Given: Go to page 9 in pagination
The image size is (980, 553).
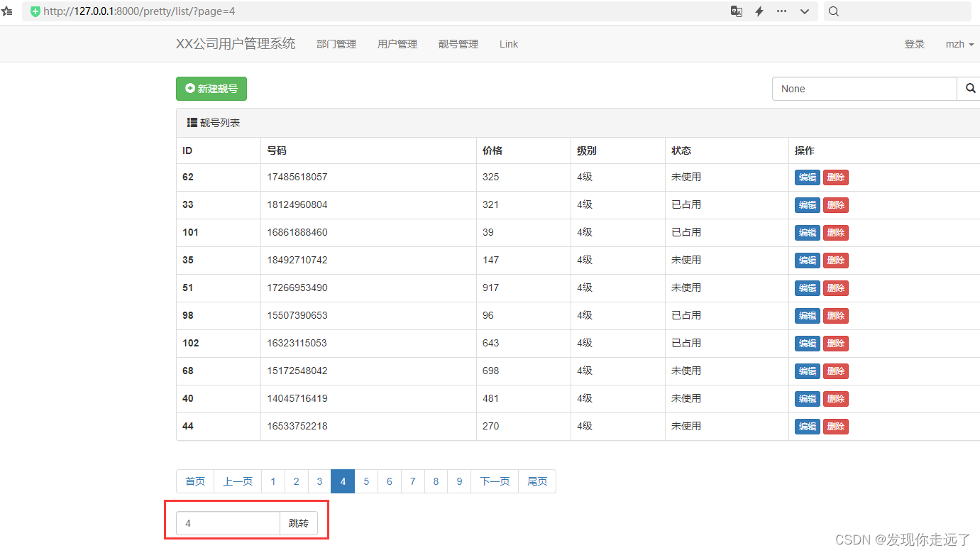Looking at the screenshot, I should (459, 481).
